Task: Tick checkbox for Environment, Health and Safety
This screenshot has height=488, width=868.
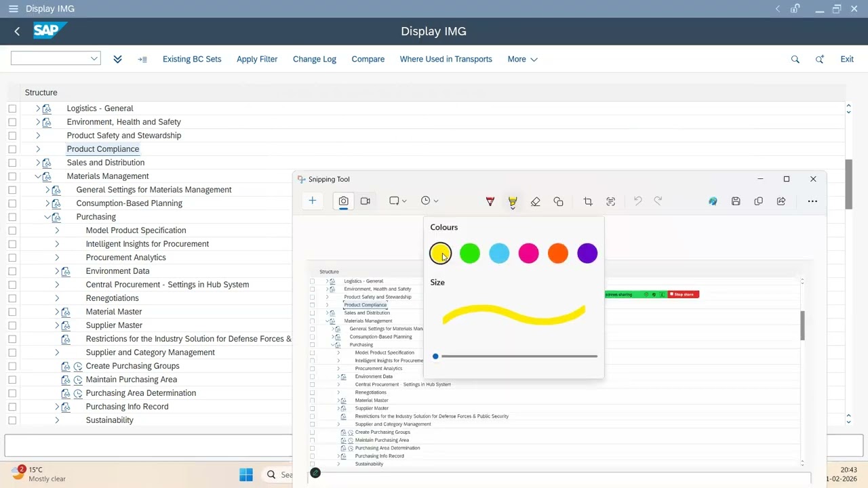Action: 12,122
